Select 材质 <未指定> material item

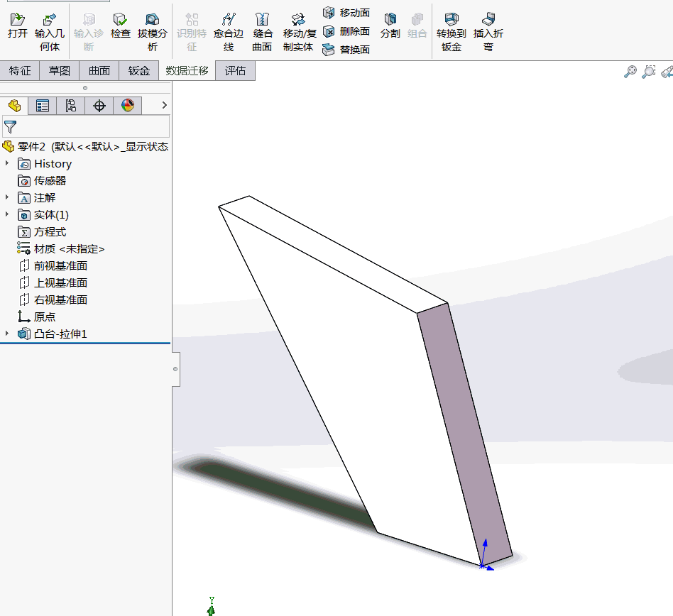pos(60,249)
